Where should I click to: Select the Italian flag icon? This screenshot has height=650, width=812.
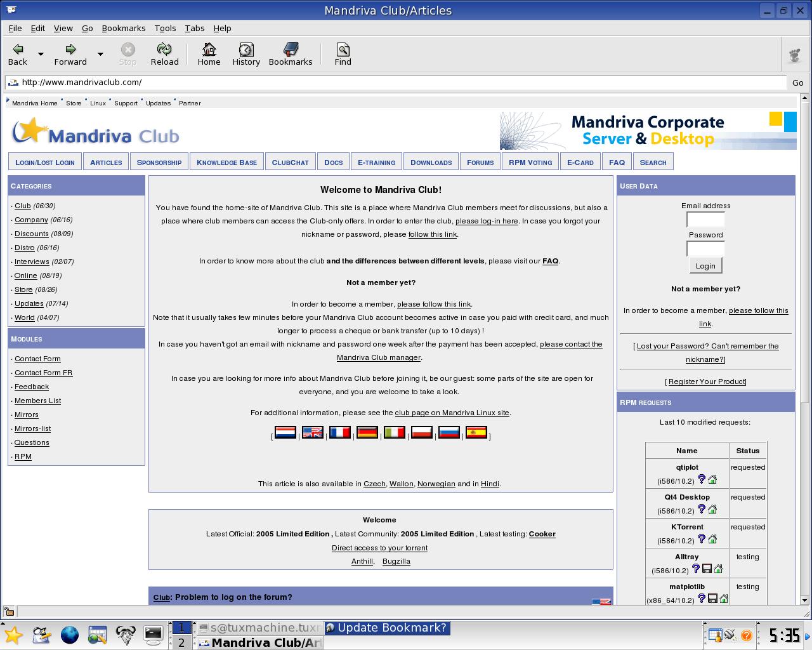click(395, 433)
